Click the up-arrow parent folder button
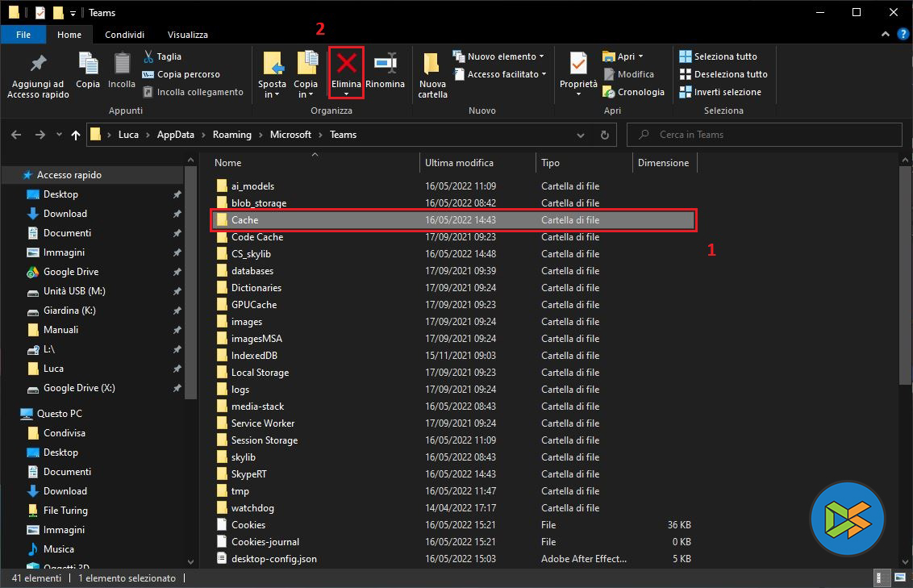Image resolution: width=913 pixels, height=588 pixels. (76, 135)
